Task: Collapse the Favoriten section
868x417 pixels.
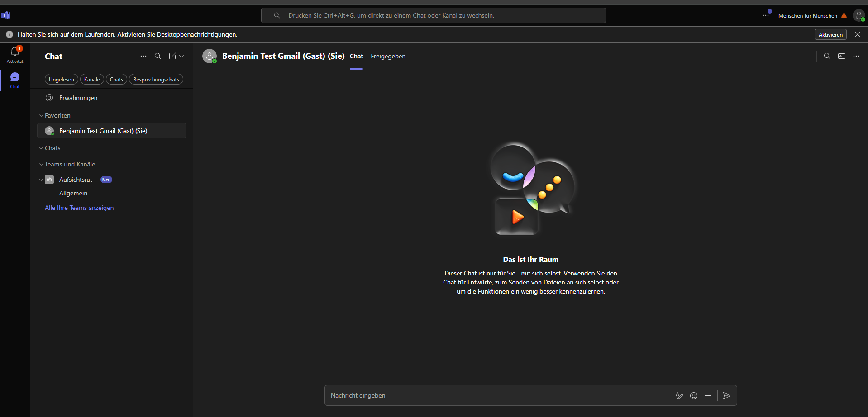Action: pos(41,116)
